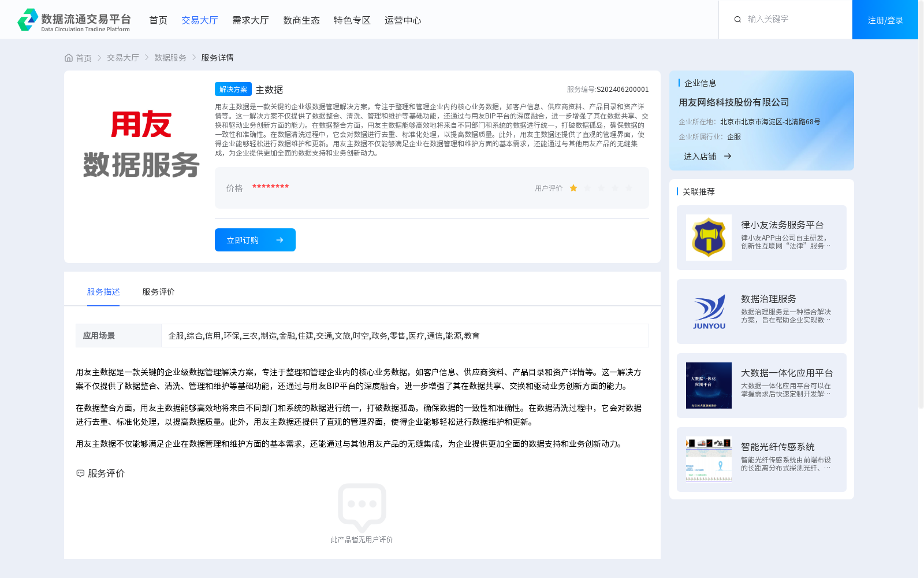Click the JUNYOU logo thumbnail
The width and height of the screenshot is (924, 578).
coord(709,312)
